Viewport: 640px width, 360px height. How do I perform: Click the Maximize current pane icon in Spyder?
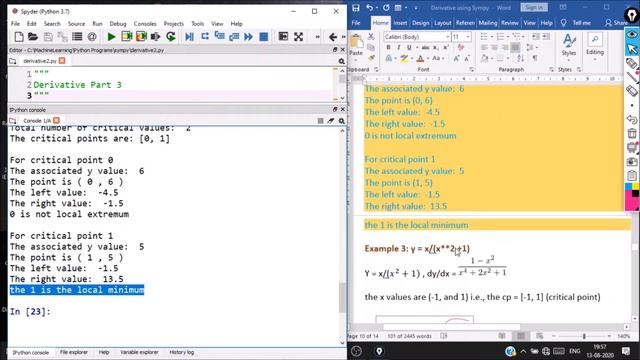point(283,37)
